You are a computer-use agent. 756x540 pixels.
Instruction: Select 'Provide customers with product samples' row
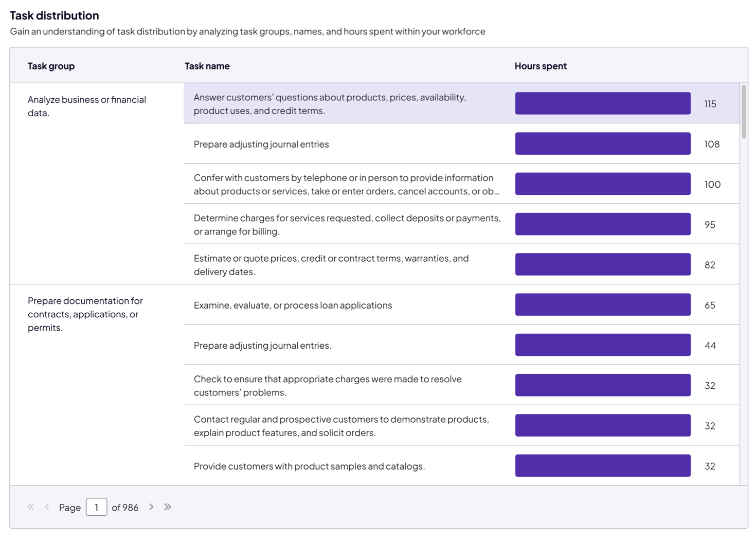(309, 466)
